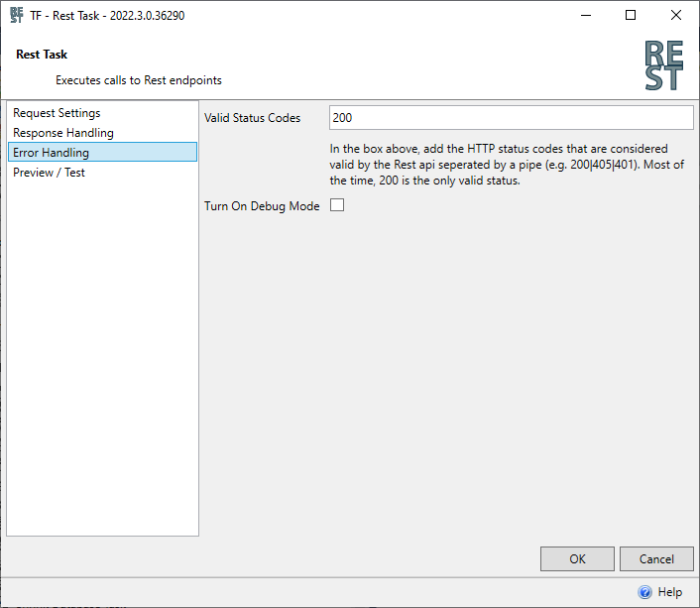Open Help via the question mark icon
The width and height of the screenshot is (700, 608).
(x=644, y=592)
